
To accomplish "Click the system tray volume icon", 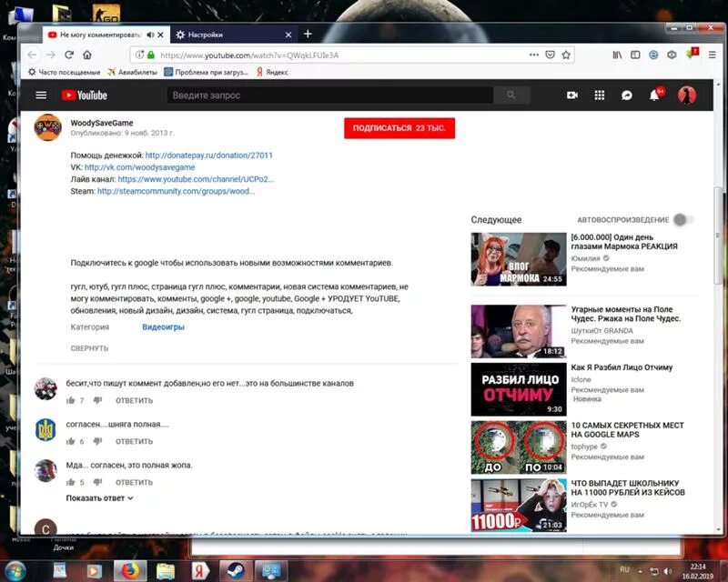I will [x=668, y=570].
